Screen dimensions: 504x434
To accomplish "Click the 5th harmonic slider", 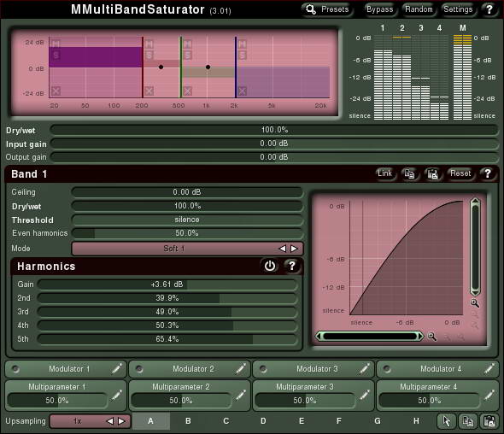I will pos(167,339).
